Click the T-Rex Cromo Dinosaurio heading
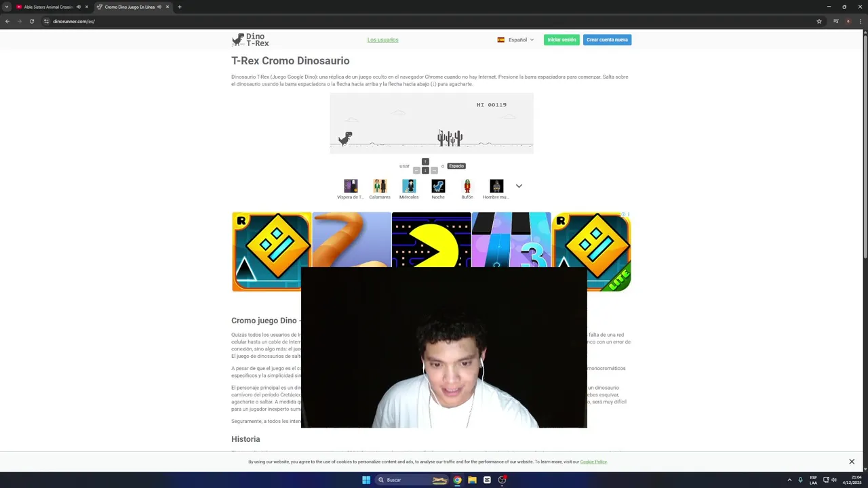This screenshot has height=488, width=868. click(x=290, y=60)
